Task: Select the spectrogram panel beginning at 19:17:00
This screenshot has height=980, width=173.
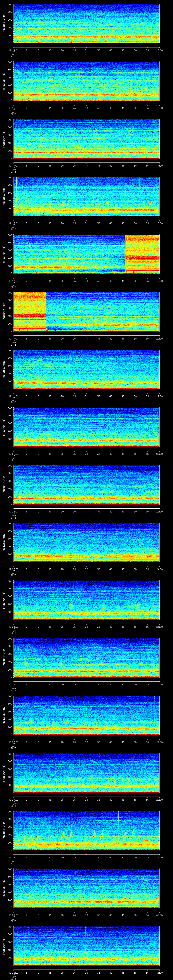Action: (86, 196)
